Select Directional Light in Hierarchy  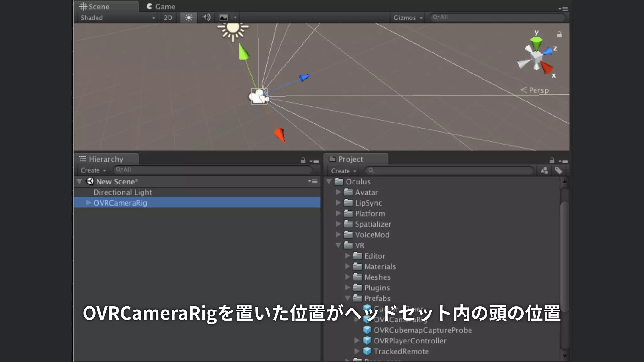tap(123, 192)
